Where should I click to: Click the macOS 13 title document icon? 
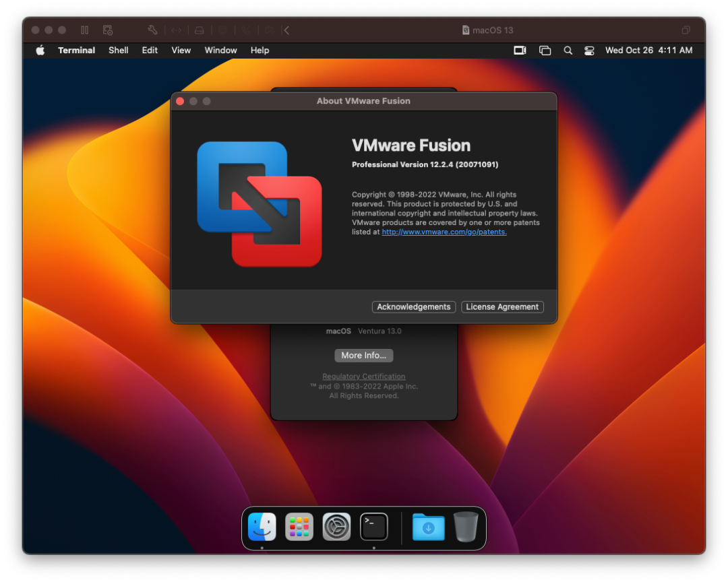466,30
